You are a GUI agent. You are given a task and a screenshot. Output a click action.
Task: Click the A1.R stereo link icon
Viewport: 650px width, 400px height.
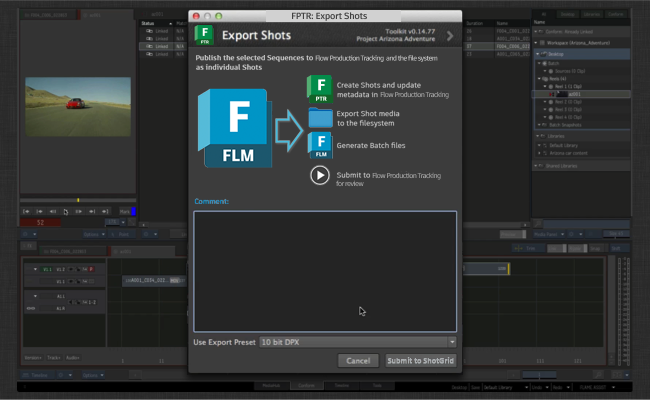[x=31, y=308]
